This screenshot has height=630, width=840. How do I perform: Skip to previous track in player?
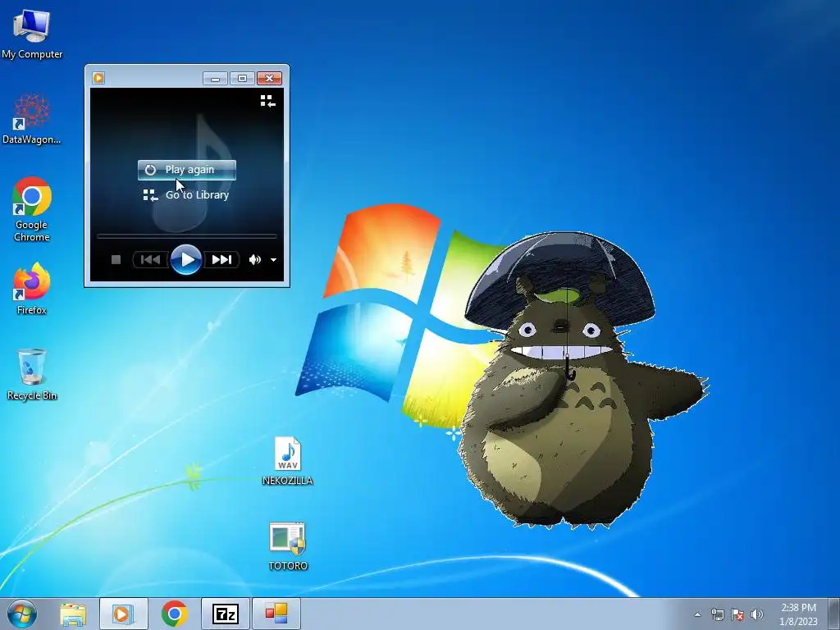point(151,260)
